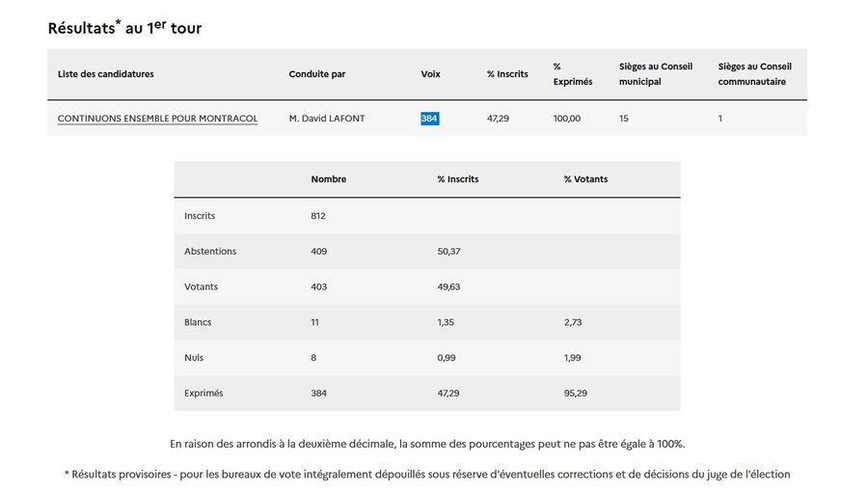Click the Résultats au 1er tour heading

pos(124,28)
